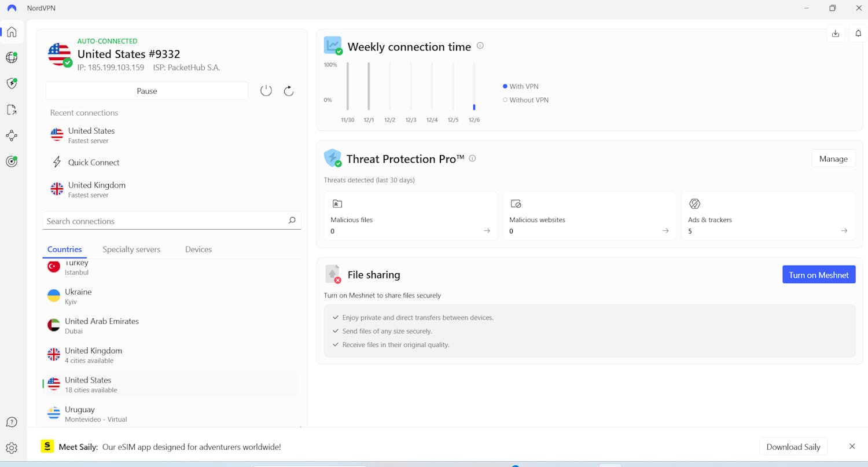The image size is (868, 467).
Task: Expand Malicious websites details arrow
Action: click(665, 231)
